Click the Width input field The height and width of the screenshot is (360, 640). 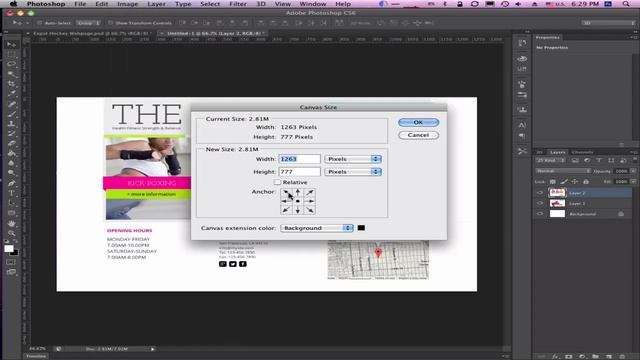[299, 159]
